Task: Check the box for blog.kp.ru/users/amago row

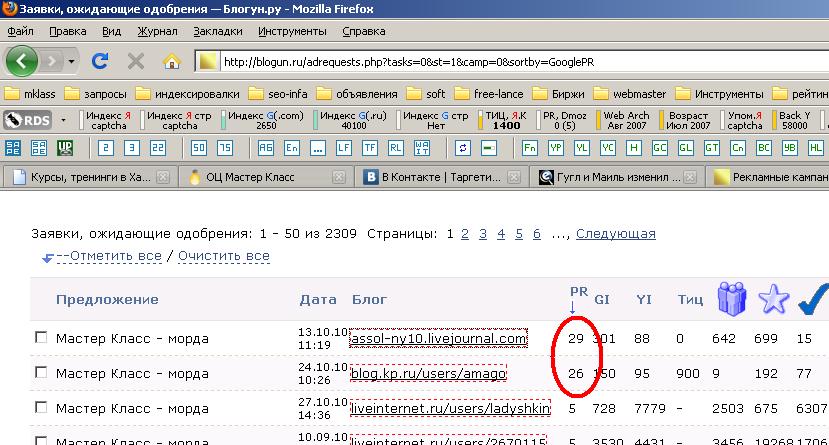Action: point(41,373)
